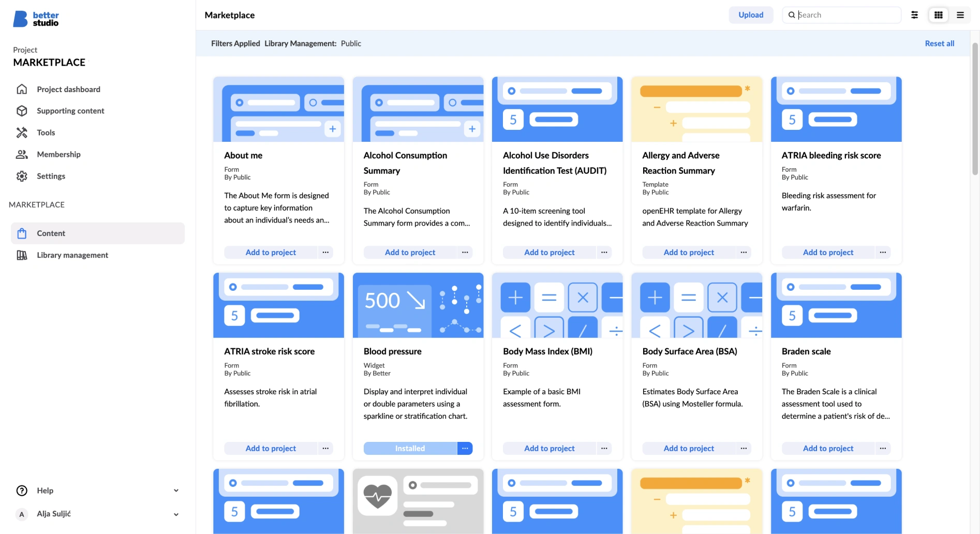
Task: Click the Upload button
Action: 751,15
